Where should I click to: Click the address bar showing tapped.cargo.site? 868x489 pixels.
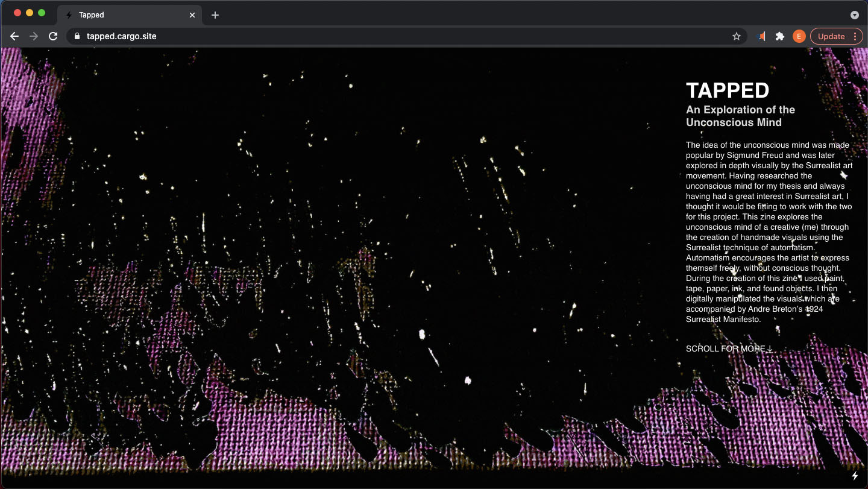[x=407, y=36]
